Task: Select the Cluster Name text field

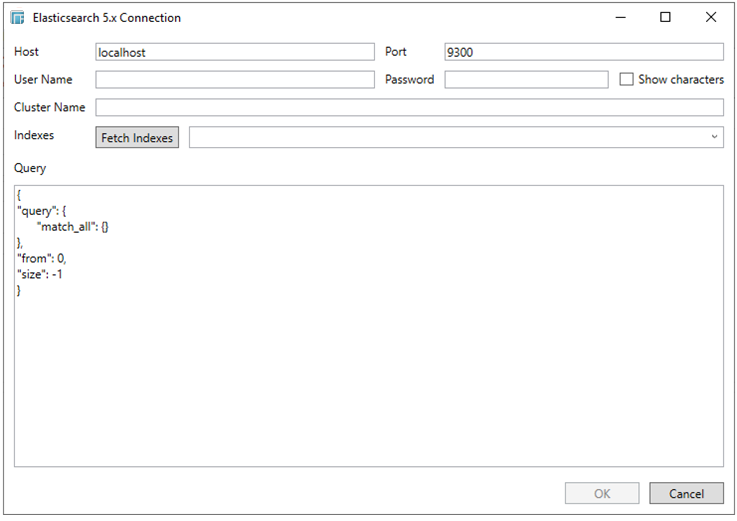Action: point(409,108)
